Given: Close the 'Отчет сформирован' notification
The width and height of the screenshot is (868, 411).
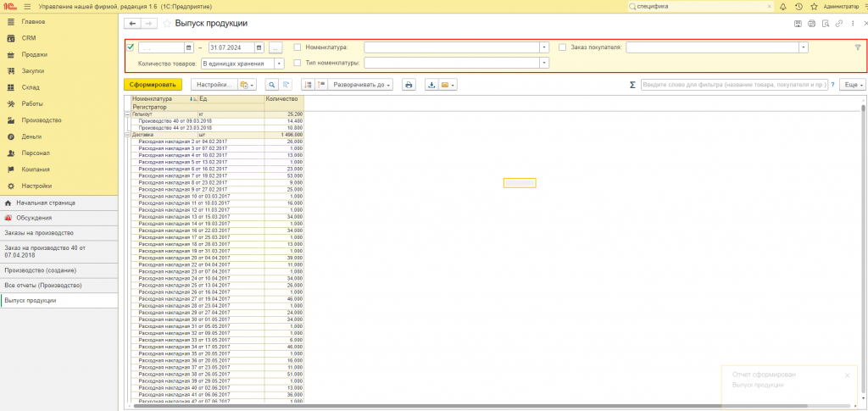Looking at the screenshot, I should click(847, 375).
